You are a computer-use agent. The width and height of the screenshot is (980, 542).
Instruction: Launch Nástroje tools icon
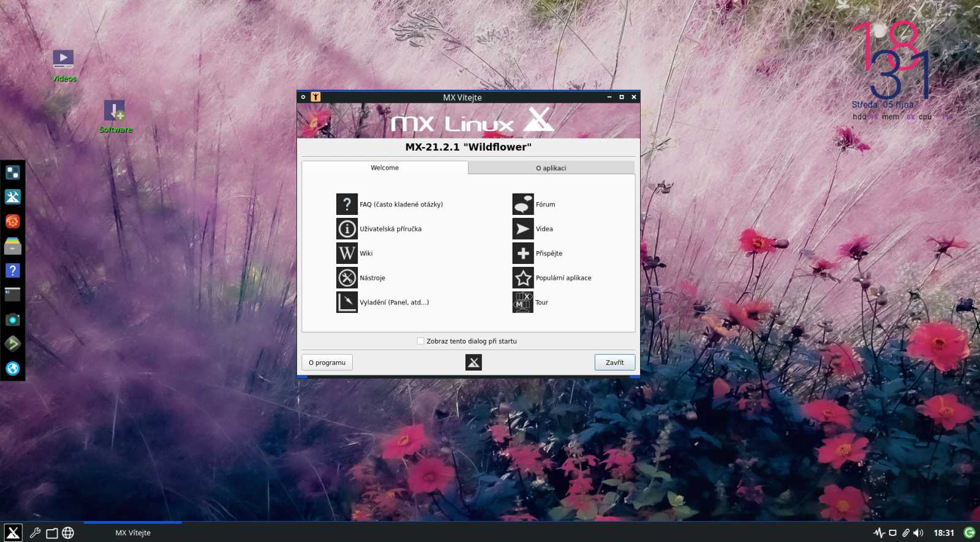(347, 277)
